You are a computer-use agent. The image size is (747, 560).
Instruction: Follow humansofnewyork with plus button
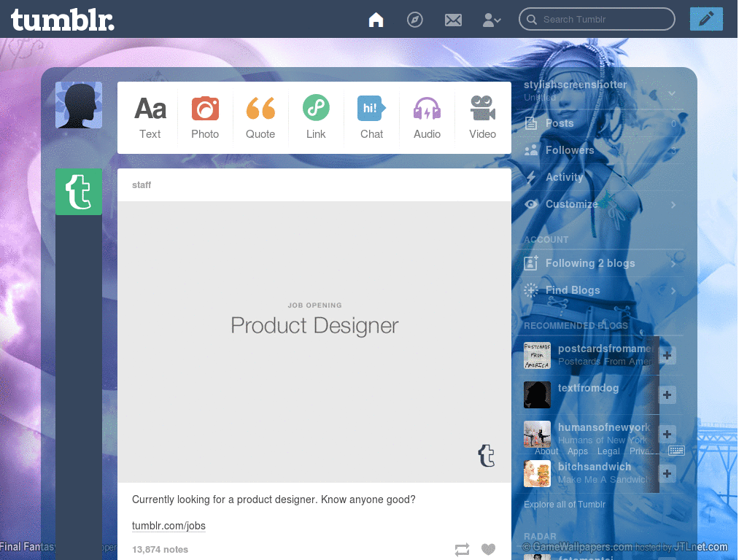pyautogui.click(x=667, y=434)
